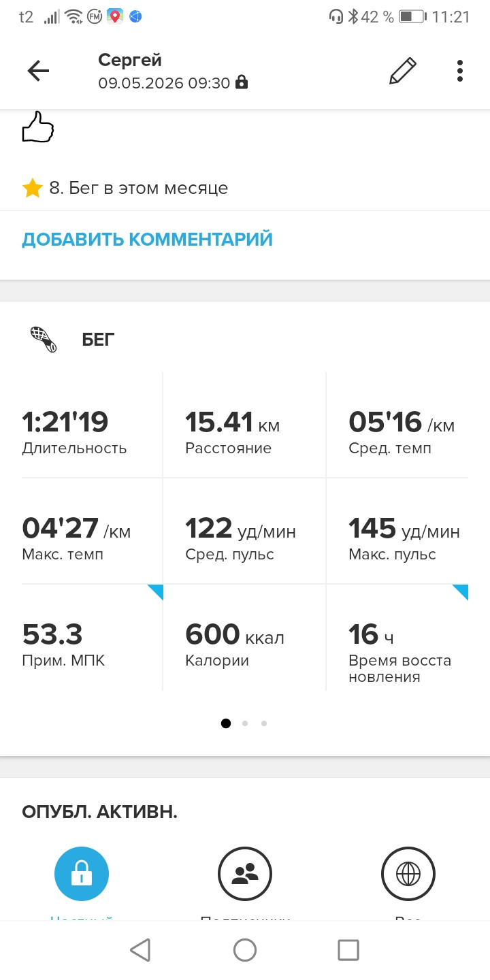Tap the Android home circle button
The width and height of the screenshot is (490, 980).
pos(245,950)
